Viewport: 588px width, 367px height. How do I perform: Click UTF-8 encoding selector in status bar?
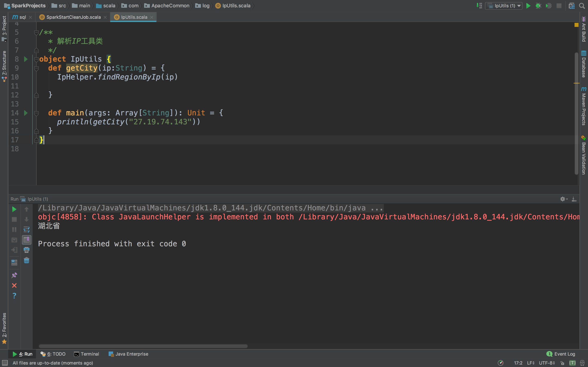[547, 363]
